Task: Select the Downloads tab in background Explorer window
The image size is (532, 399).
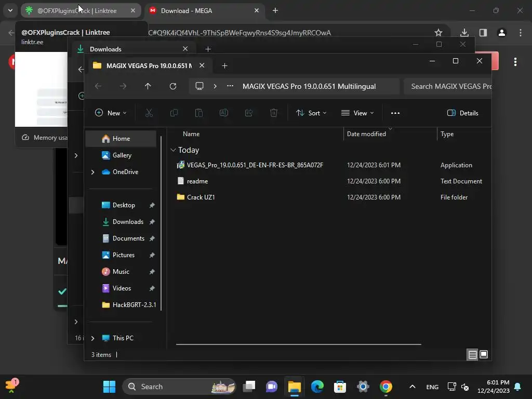Action: pyautogui.click(x=132, y=49)
